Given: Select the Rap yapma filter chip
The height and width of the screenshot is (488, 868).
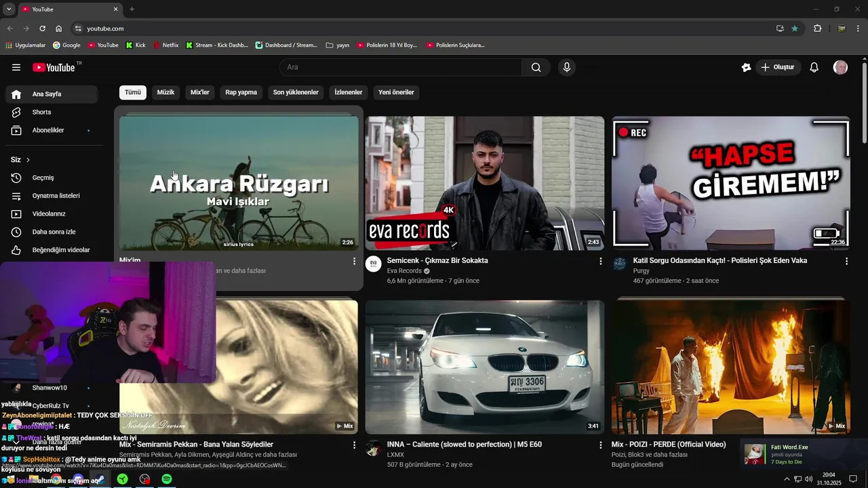Looking at the screenshot, I should click(241, 92).
